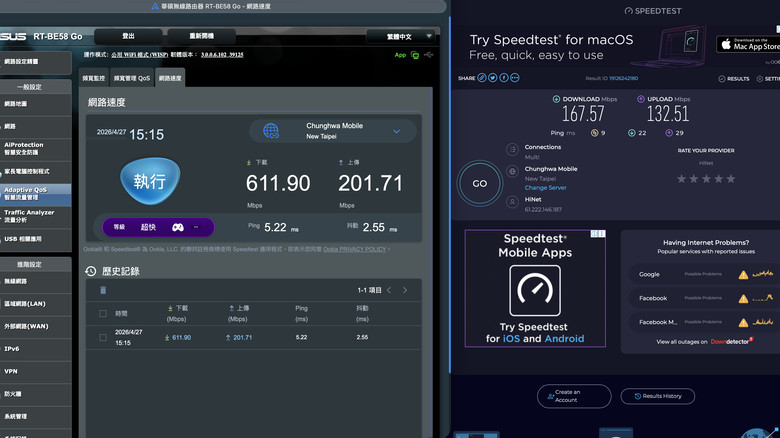Open 無線網路 settings in sidebar

35,282
